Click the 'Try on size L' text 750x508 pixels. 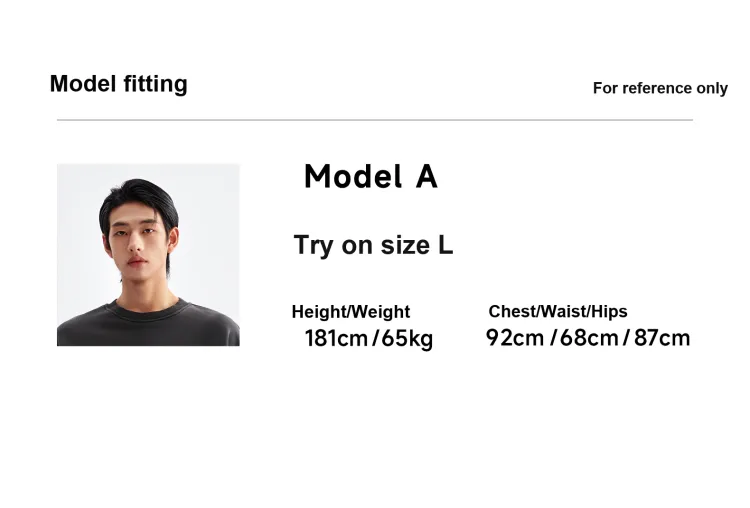(x=373, y=245)
